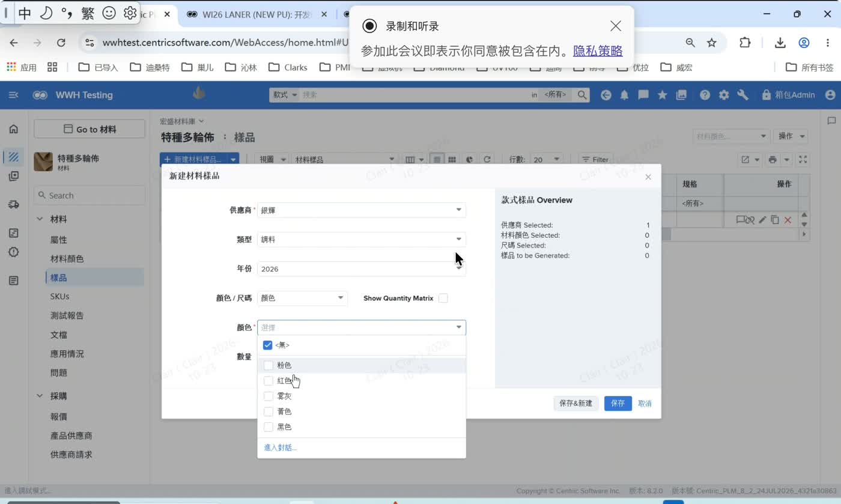The width and height of the screenshot is (841, 504).
Task: Click the shipping truck icon in left rail
Action: [13, 204]
